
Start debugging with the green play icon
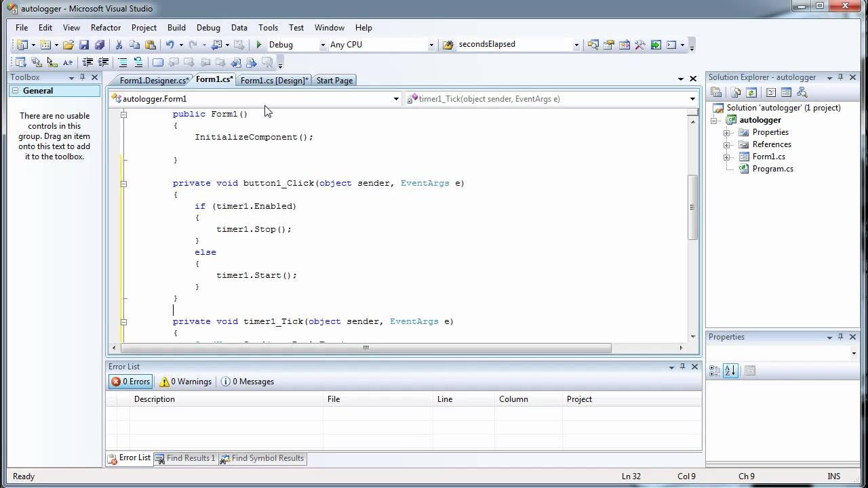(x=258, y=45)
